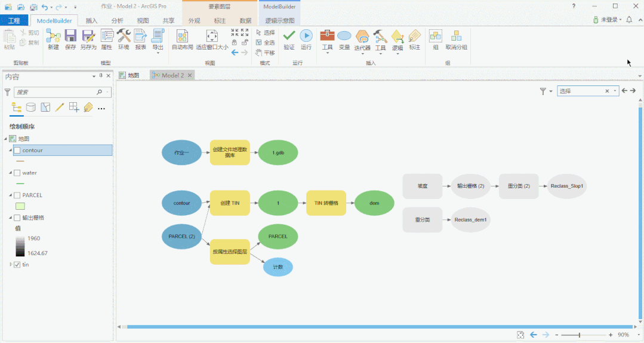Image resolution: width=644 pixels, height=343 pixels.
Task: Click the 自动布局 auto layout icon
Action: (182, 36)
